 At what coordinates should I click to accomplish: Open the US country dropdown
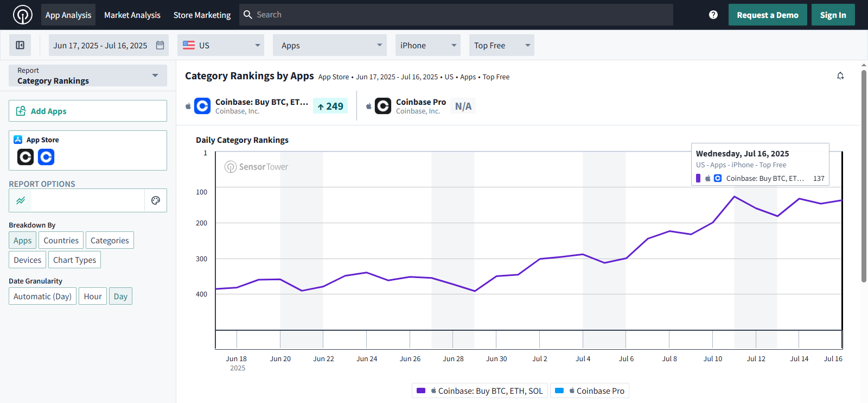coord(221,45)
